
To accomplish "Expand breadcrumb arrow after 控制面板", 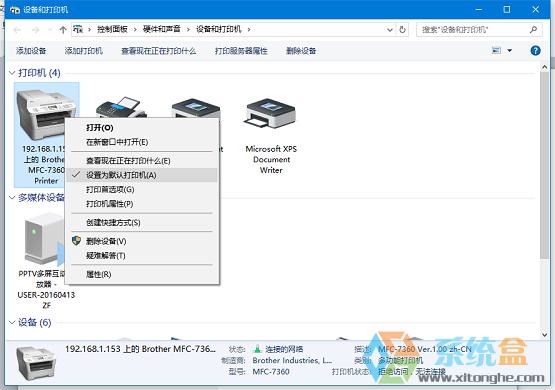I will tap(135, 30).
